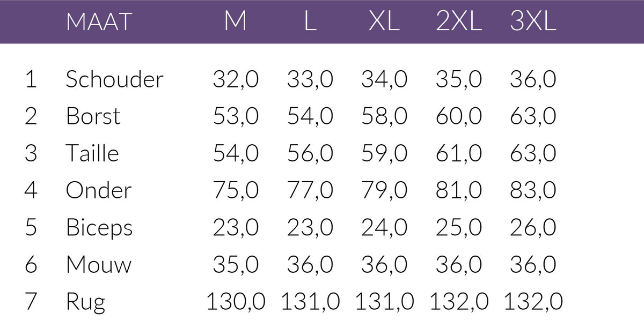Click the Schouder value for size M
The height and width of the screenshot is (320, 644).
coord(236,79)
